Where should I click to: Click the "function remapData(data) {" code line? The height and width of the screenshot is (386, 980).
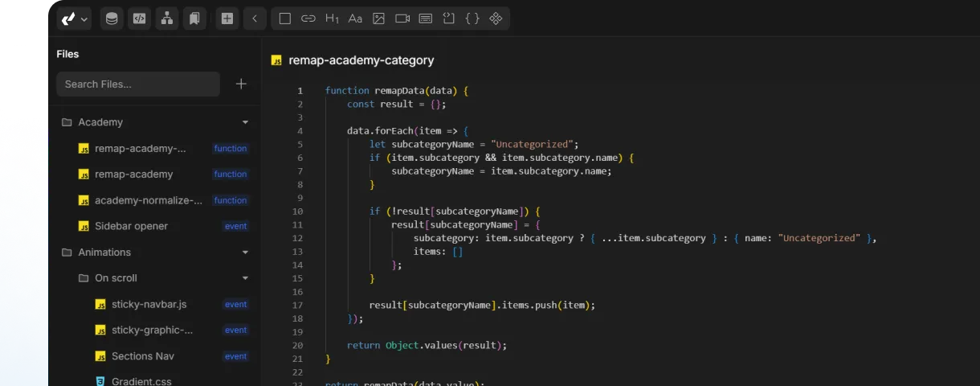(396, 91)
